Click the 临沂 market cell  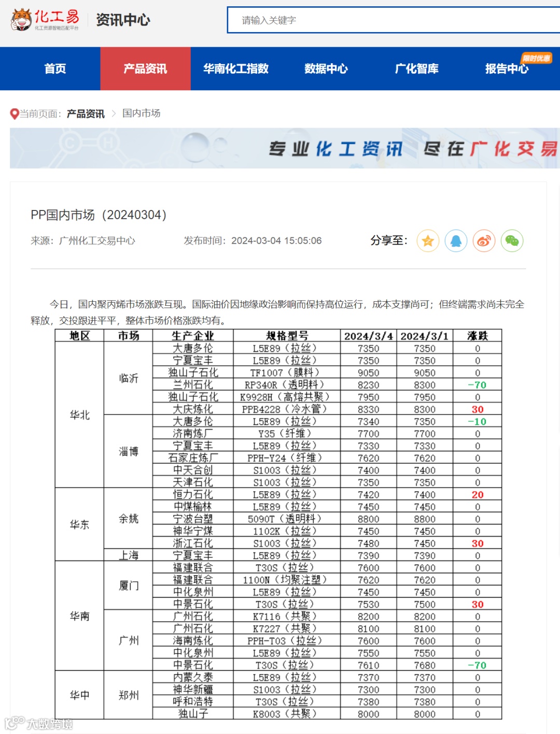coord(129,378)
